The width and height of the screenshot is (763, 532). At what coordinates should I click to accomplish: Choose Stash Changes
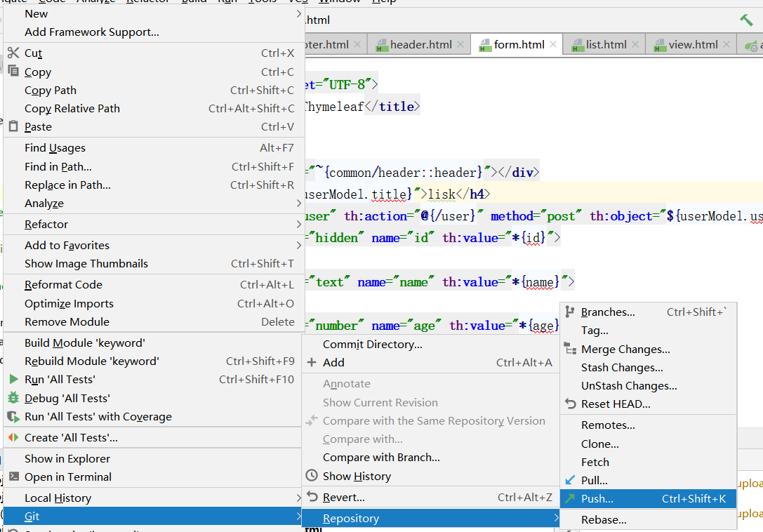(648, 367)
